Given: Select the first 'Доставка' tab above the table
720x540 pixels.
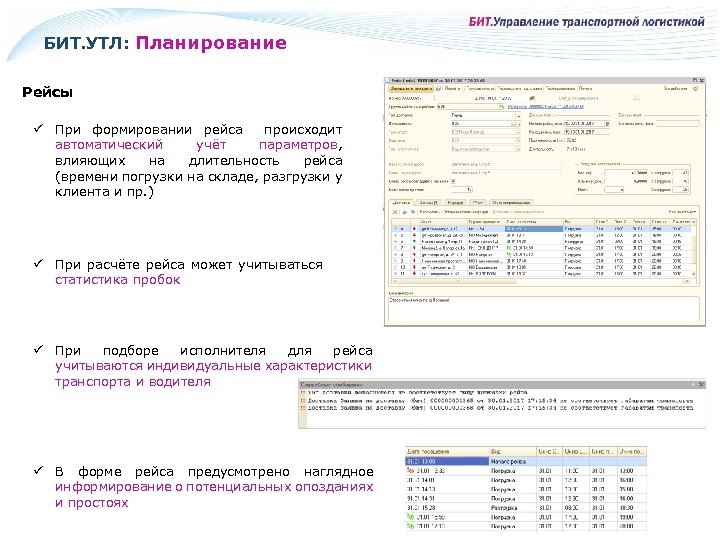Looking at the screenshot, I should tap(401, 202).
